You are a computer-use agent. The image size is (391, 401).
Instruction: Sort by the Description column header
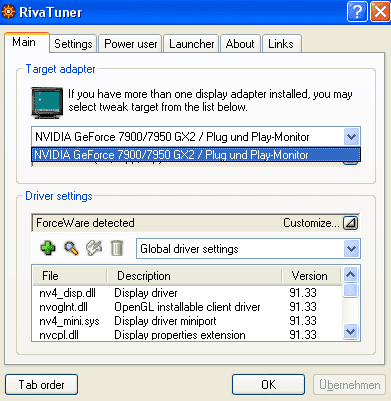tap(195, 276)
